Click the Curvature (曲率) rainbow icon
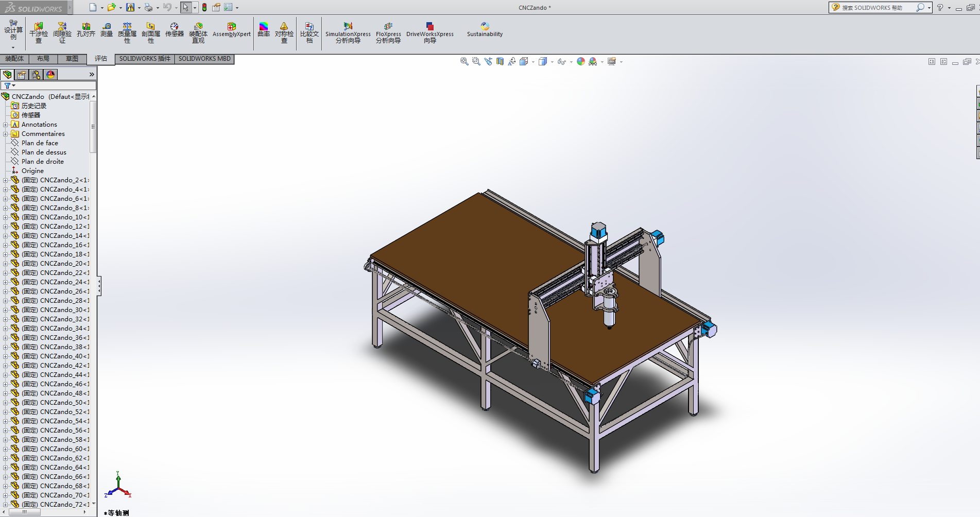Image resolution: width=980 pixels, height=517 pixels. coord(263,30)
